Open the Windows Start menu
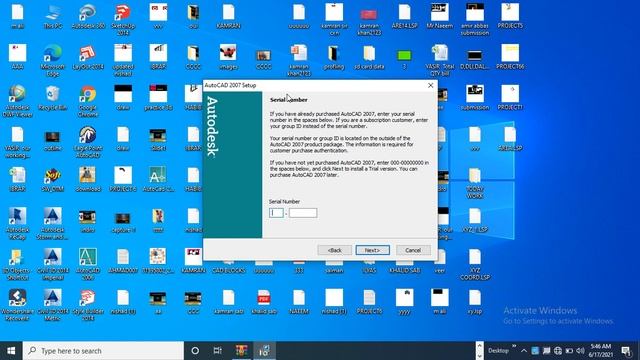Image resolution: width=640 pixels, height=360 pixels. point(11,351)
